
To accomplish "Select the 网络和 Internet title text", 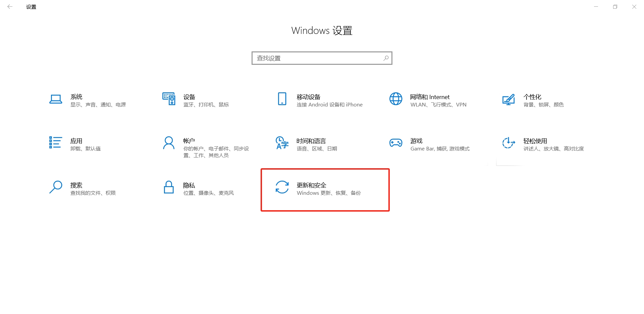I will (430, 97).
